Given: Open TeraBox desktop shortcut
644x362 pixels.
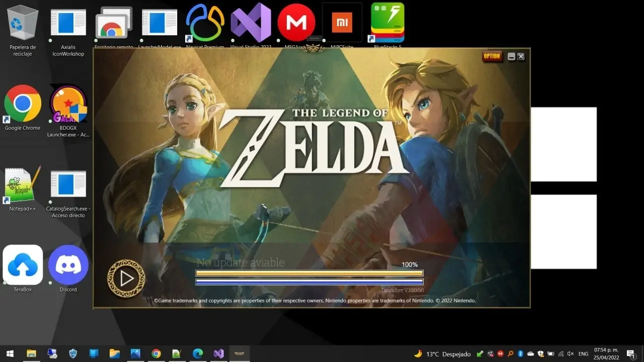Looking at the screenshot, I should pyautogui.click(x=23, y=268).
